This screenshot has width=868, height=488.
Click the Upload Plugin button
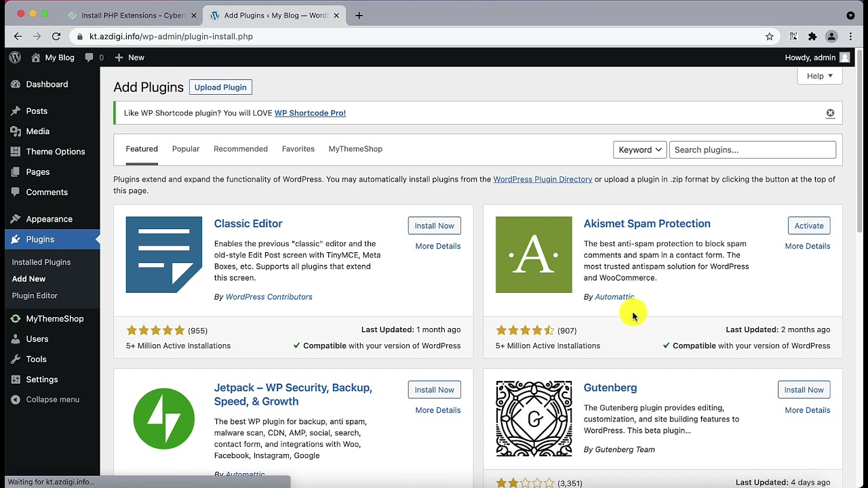220,87
